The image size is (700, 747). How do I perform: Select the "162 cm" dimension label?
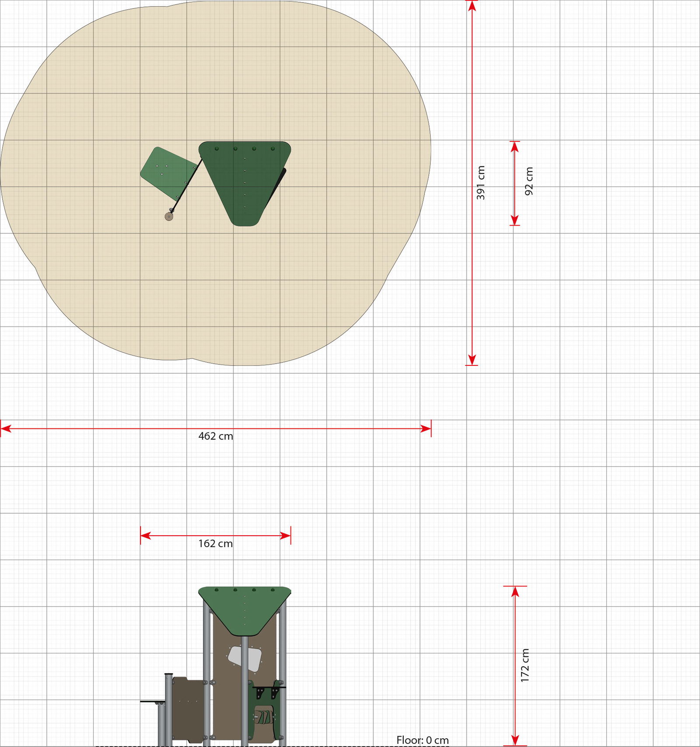(215, 544)
